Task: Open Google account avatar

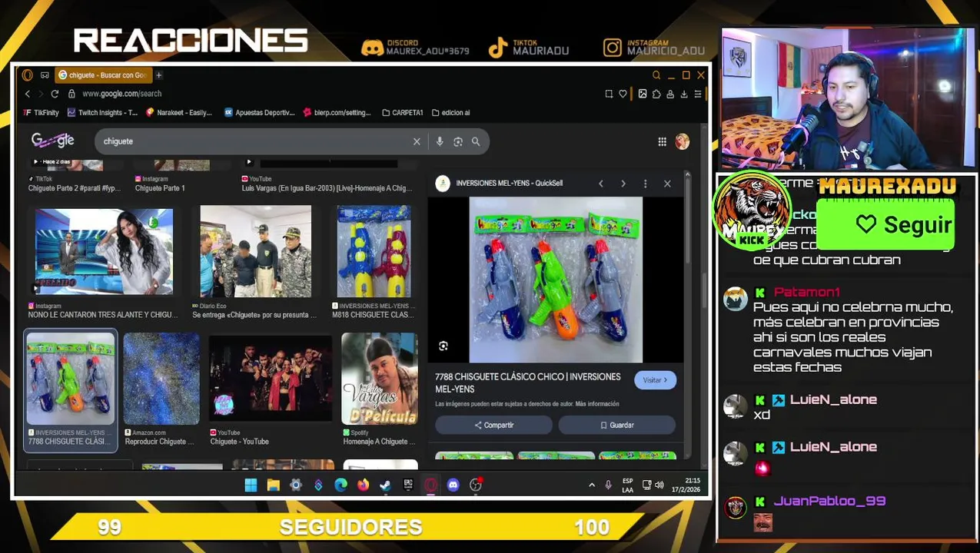Action: click(683, 141)
